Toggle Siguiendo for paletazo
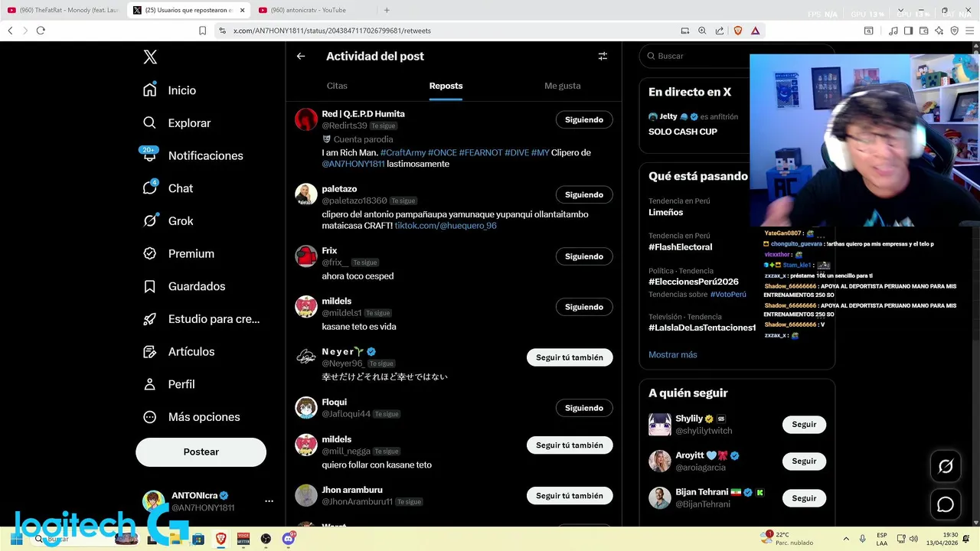 pos(584,195)
